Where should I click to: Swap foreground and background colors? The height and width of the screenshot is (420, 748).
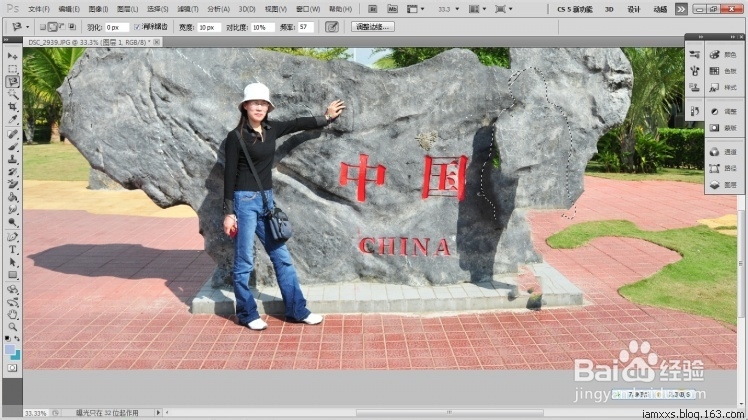coord(17,338)
